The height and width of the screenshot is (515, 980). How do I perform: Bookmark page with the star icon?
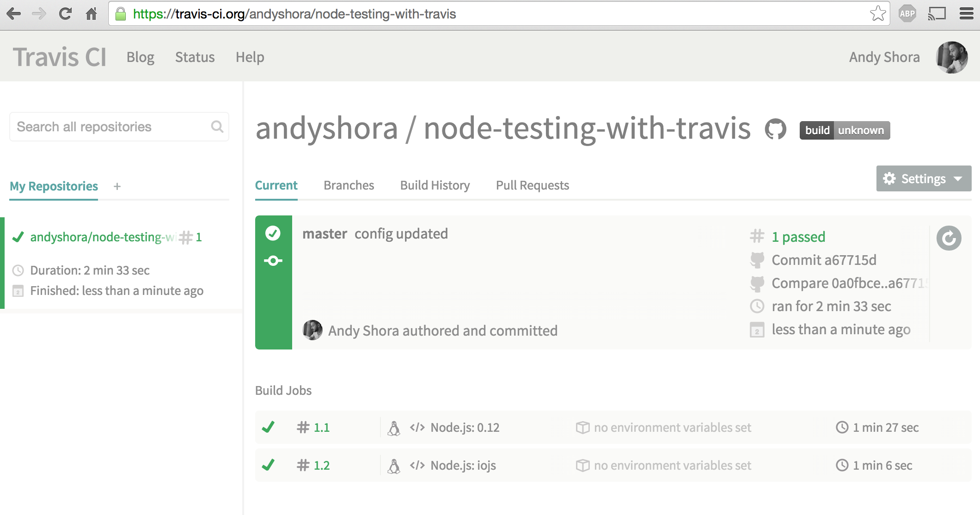pos(877,14)
